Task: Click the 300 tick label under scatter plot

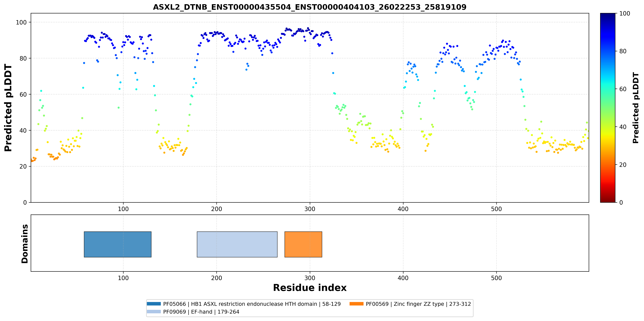Action: coord(310,209)
